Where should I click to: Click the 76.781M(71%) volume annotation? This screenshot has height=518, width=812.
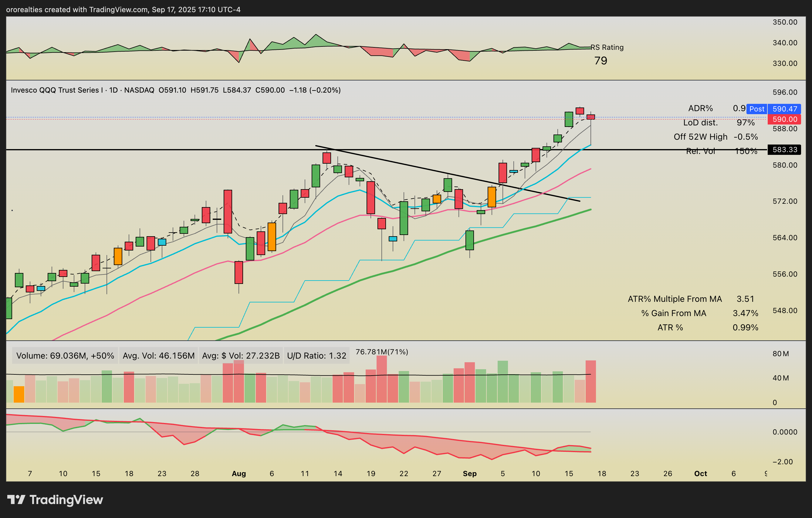click(382, 352)
